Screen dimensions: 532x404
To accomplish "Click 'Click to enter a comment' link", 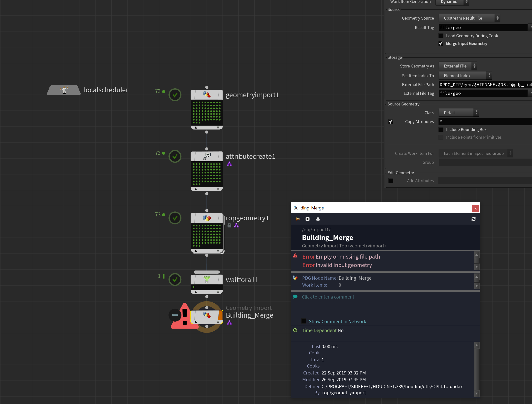I will [x=328, y=297].
